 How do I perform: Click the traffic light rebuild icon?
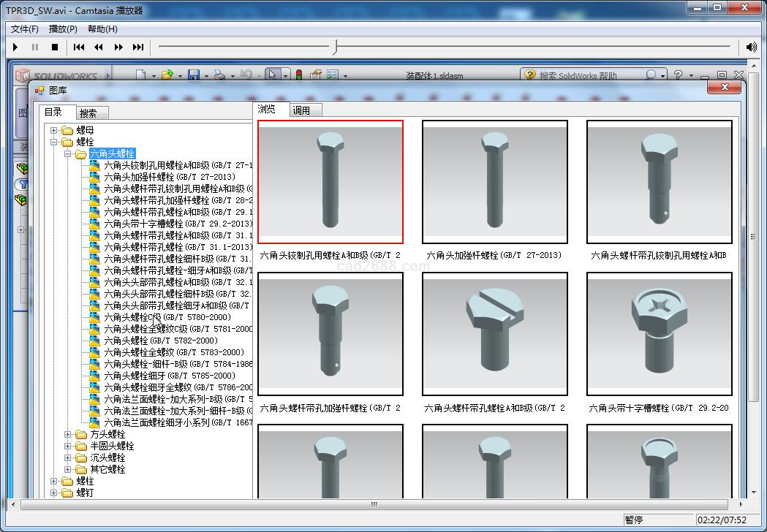298,75
